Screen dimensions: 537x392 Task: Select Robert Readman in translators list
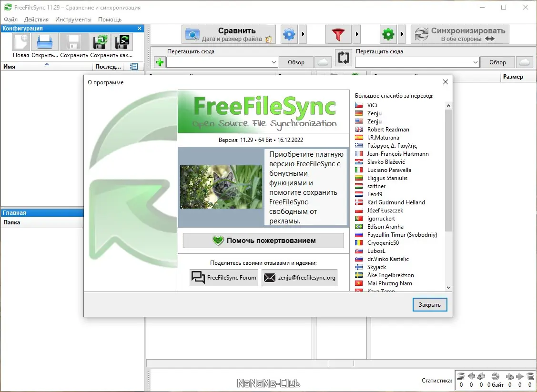pos(388,130)
